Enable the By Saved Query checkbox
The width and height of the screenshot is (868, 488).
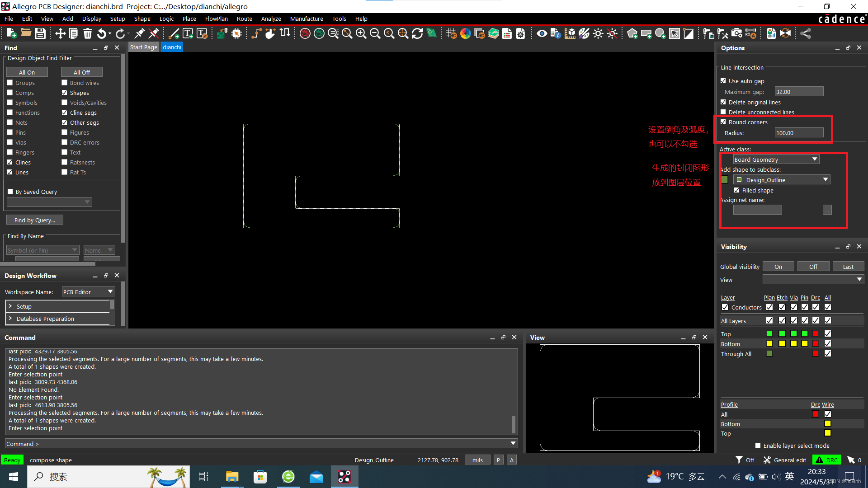click(x=10, y=192)
